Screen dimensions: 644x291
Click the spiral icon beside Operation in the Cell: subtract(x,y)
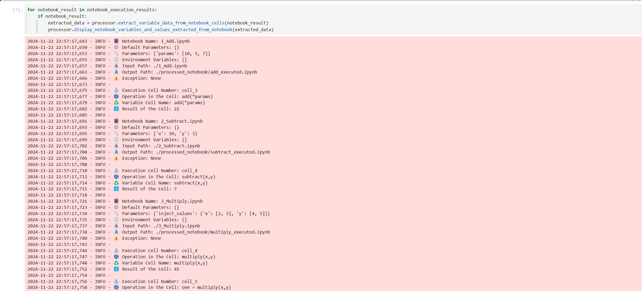(x=116, y=177)
